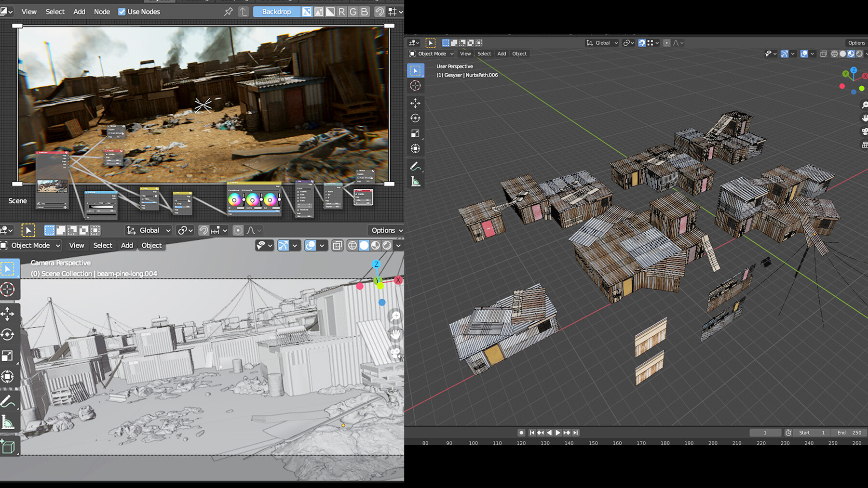Open the Node menu in the compositor
The image size is (868, 488).
[x=102, y=12]
